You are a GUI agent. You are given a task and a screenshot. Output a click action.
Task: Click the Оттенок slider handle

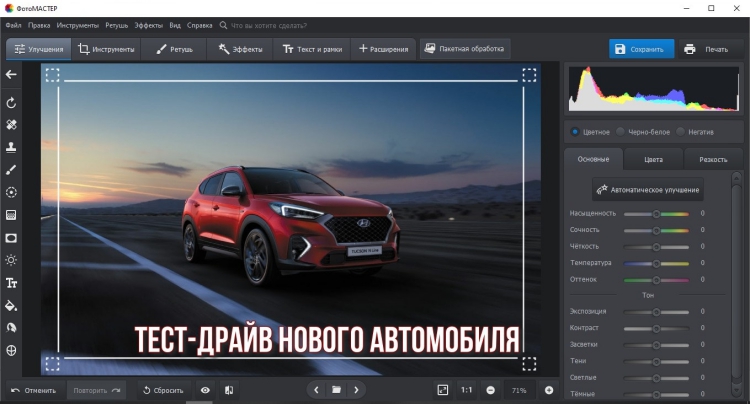[656, 280]
